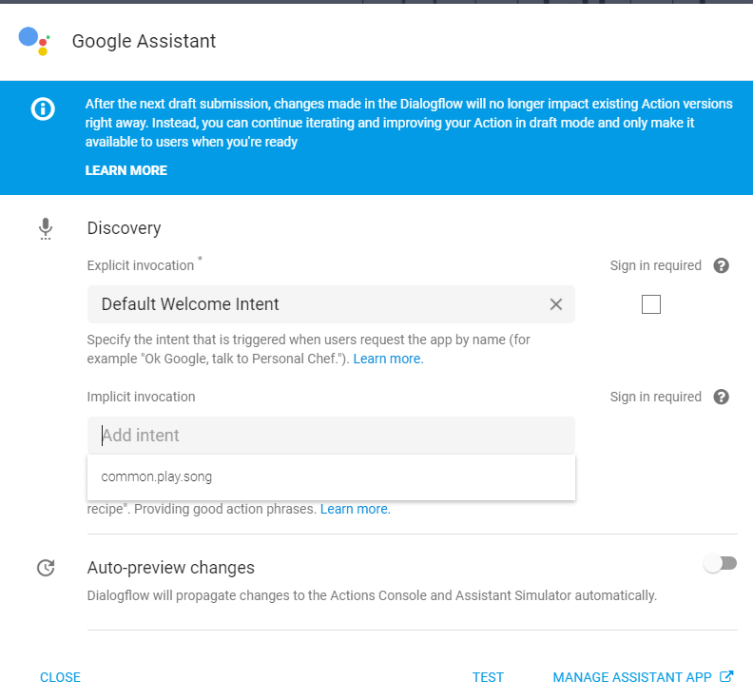Image resolution: width=753 pixels, height=700 pixels.
Task: Click the Google Assistant logo icon
Action: pyautogui.click(x=34, y=41)
